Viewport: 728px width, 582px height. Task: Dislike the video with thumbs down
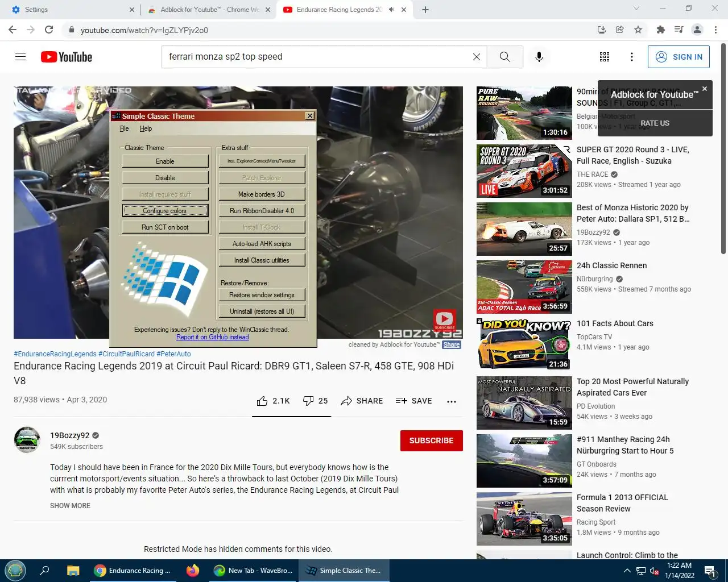[x=315, y=401]
